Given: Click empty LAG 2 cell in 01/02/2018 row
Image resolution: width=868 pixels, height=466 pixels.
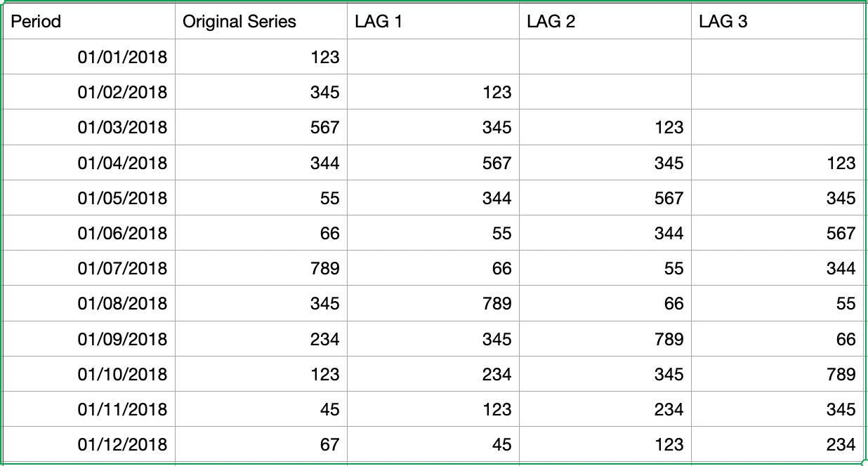Looking at the screenshot, I should pos(605,92).
